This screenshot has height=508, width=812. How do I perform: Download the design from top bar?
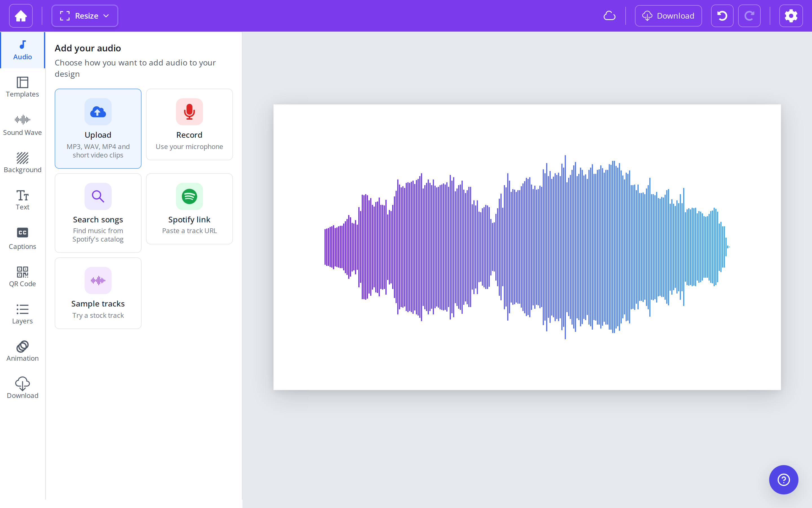pos(668,16)
